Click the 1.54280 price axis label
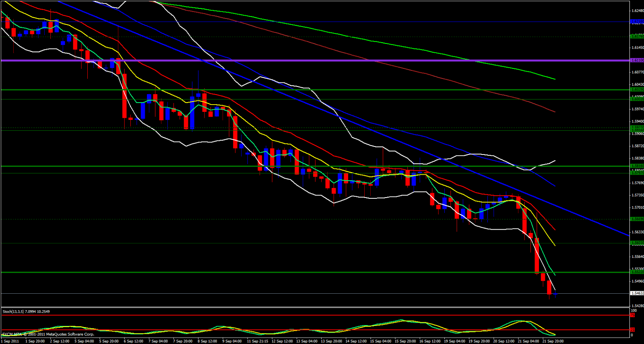Screen dimensions: 644x344 point(638,306)
